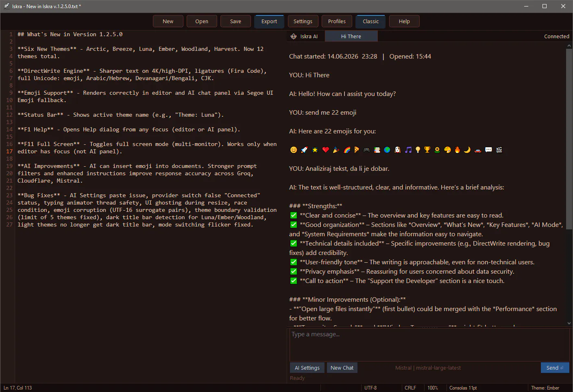Click line number 17 in the gutter
Screen dimensions: 573x392
9,151
